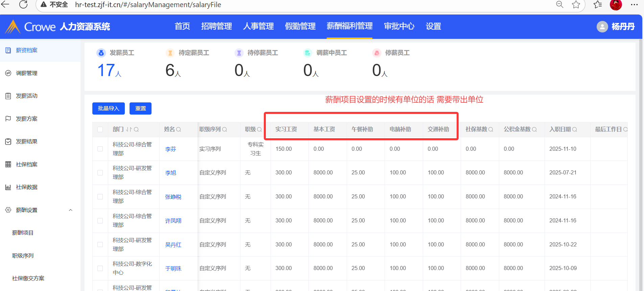This screenshot has height=291, width=644.
Task: Click the search icon beside 姓名 column
Action: click(x=179, y=129)
